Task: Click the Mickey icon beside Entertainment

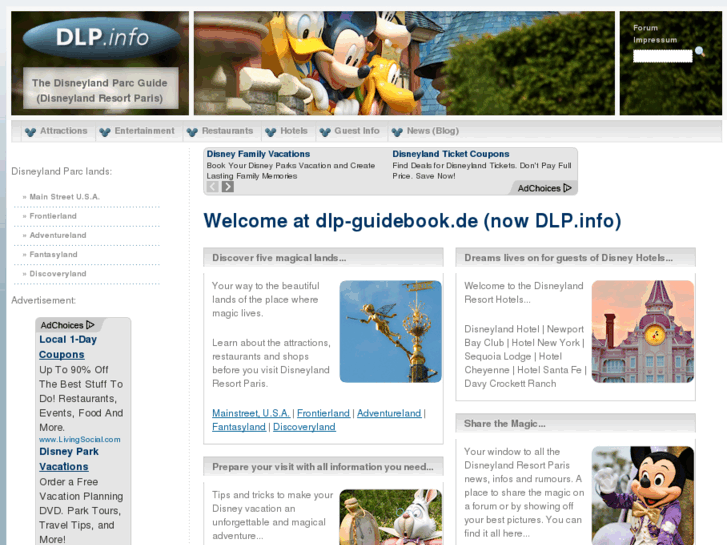Action: tap(105, 132)
